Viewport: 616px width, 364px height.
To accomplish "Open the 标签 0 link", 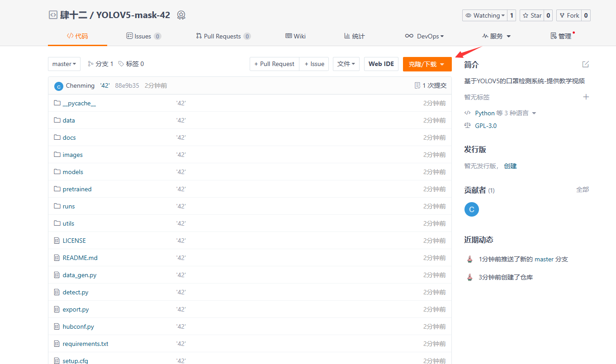I will (x=131, y=64).
